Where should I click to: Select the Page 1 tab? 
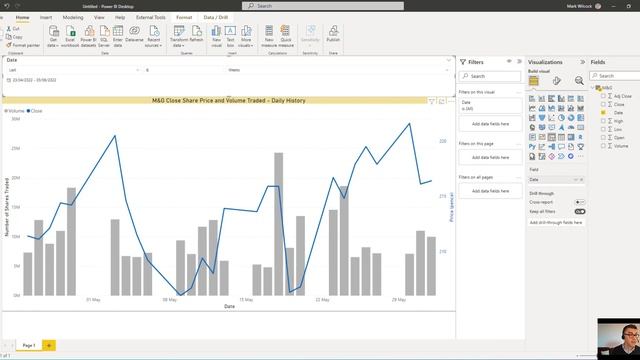click(29, 345)
